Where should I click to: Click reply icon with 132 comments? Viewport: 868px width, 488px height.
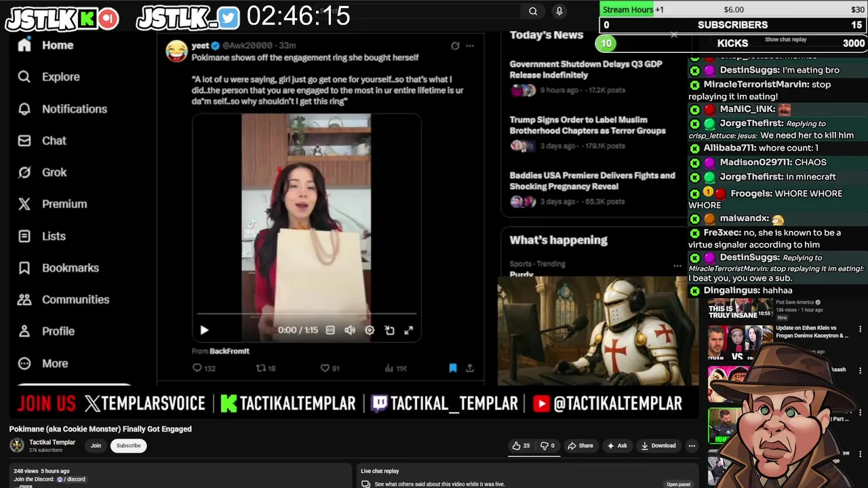click(197, 368)
